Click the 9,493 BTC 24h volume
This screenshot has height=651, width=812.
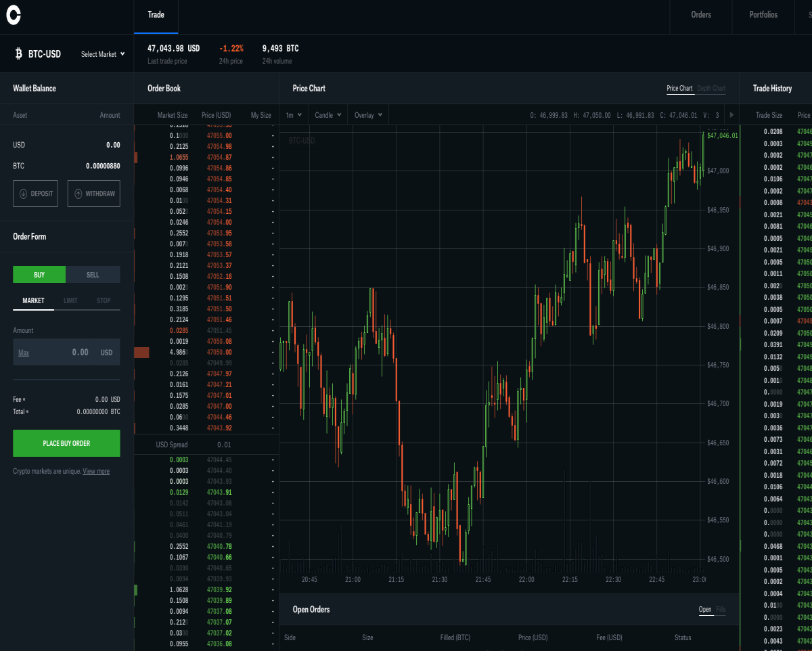[280, 49]
